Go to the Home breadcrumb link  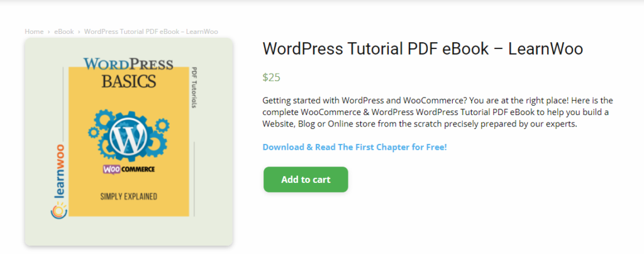pyautogui.click(x=34, y=31)
